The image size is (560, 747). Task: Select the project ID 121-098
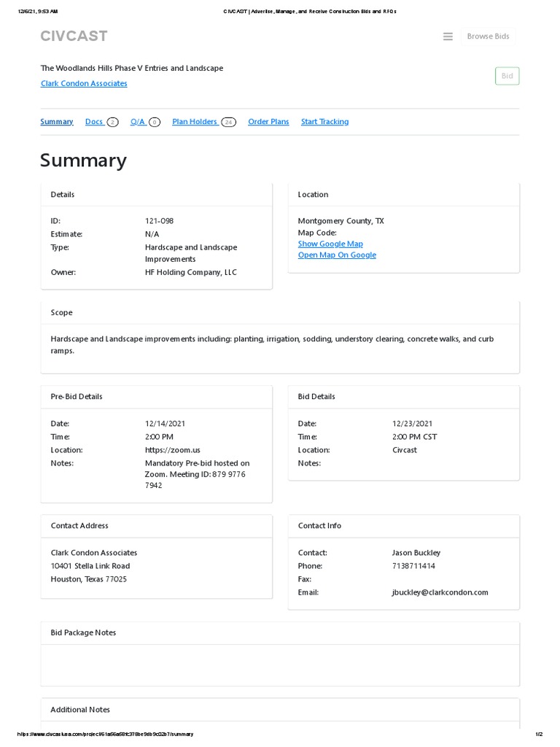tap(159, 221)
